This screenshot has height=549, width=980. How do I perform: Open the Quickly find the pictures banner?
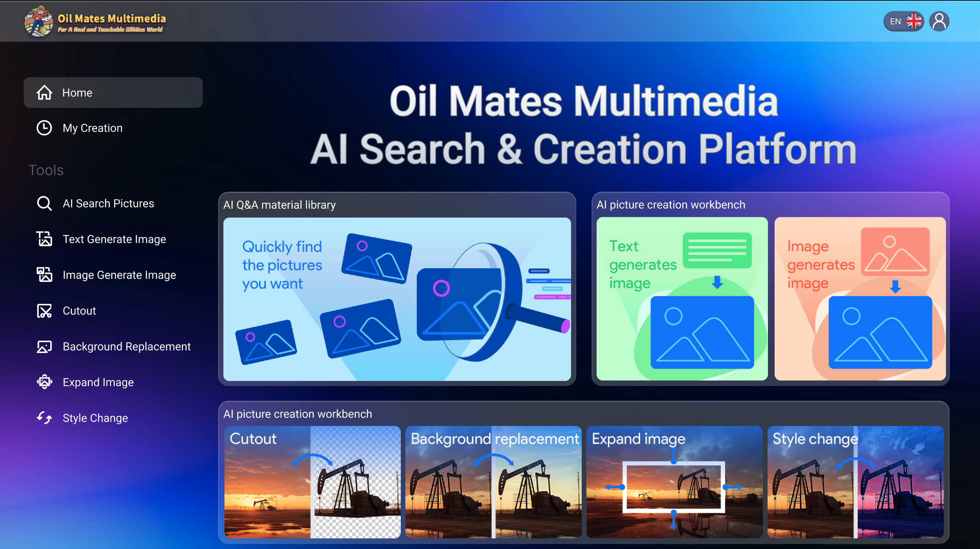[397, 299]
